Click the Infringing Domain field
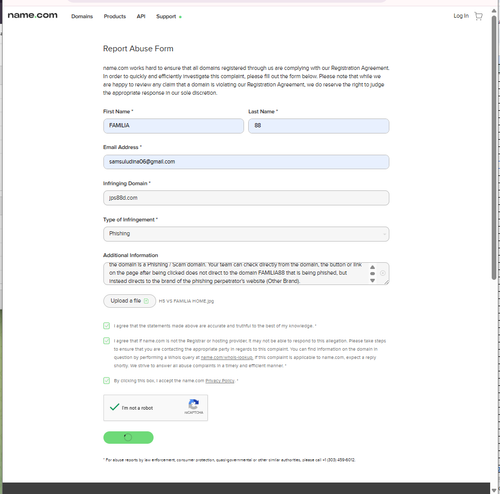500x494 pixels. click(246, 198)
